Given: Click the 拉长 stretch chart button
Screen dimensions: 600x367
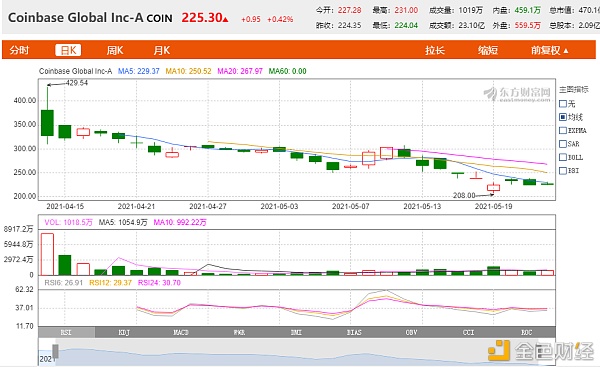Looking at the screenshot, I should click(435, 50).
